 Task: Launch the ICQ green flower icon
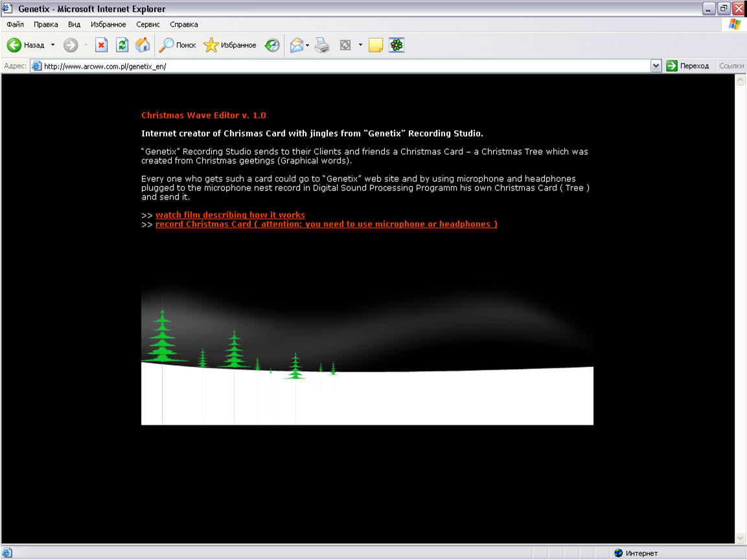(396, 45)
